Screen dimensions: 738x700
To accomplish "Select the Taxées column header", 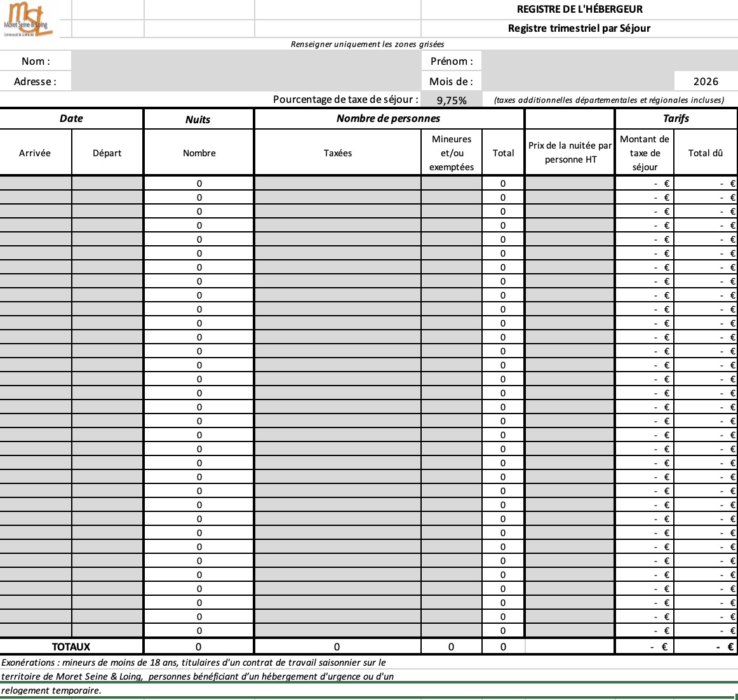I will 337,153.
